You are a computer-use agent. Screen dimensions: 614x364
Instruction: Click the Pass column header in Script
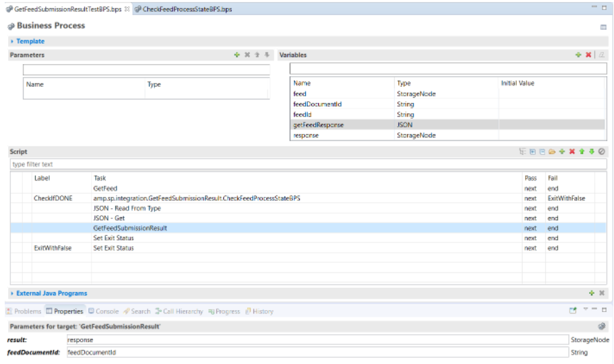coord(530,178)
